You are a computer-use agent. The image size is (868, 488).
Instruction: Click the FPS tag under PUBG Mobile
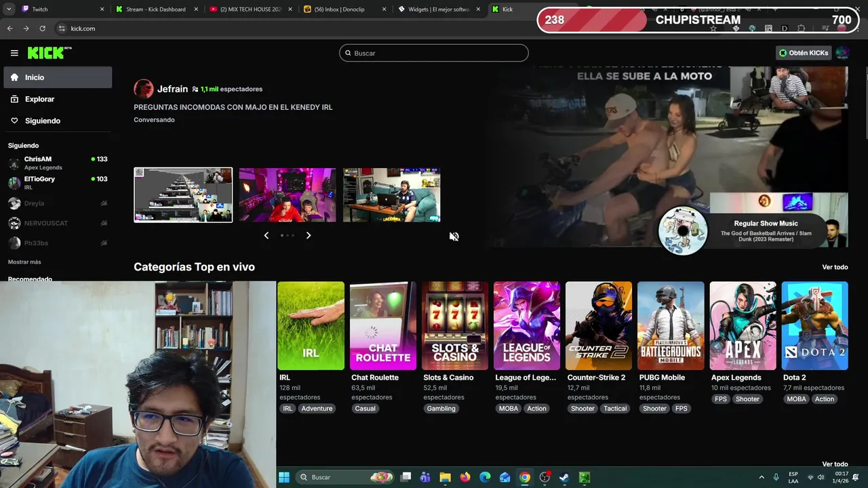click(x=682, y=409)
